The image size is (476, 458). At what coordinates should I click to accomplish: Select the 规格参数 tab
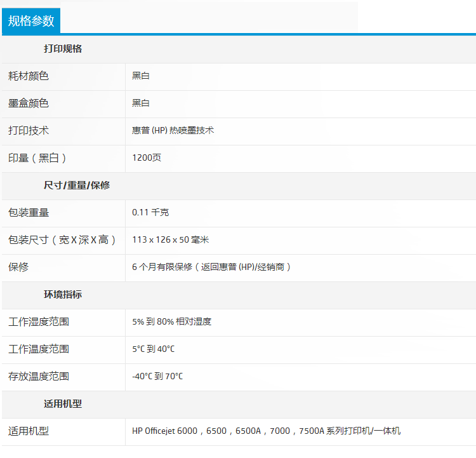pyautogui.click(x=31, y=21)
